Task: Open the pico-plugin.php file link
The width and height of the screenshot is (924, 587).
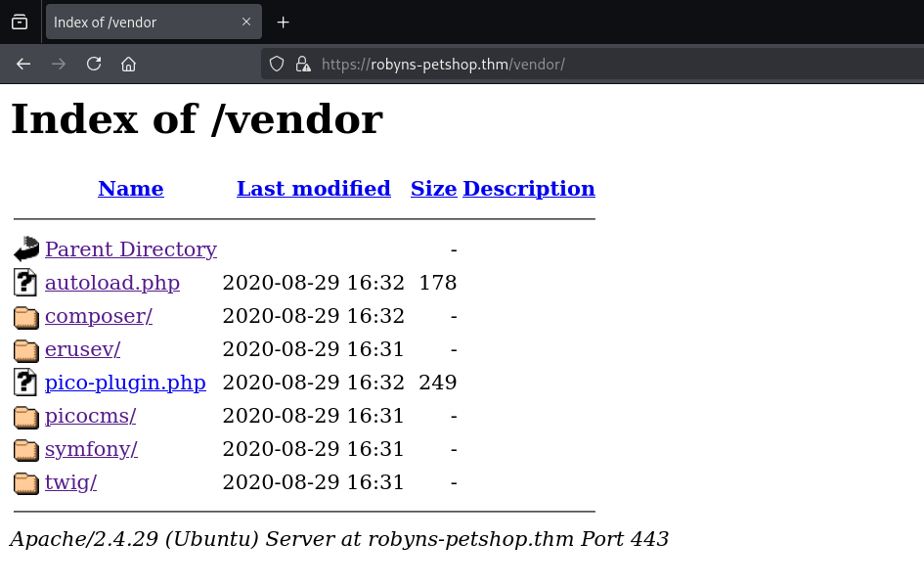Action: click(x=125, y=383)
